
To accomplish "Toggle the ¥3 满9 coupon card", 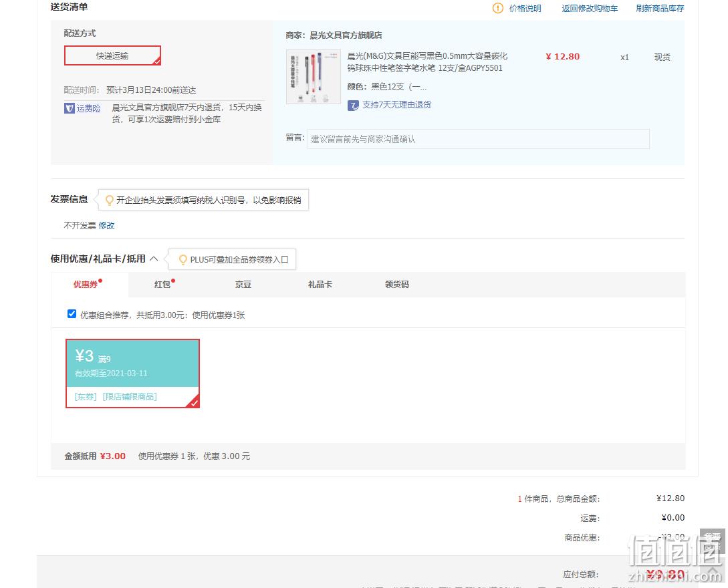I will click(x=133, y=374).
